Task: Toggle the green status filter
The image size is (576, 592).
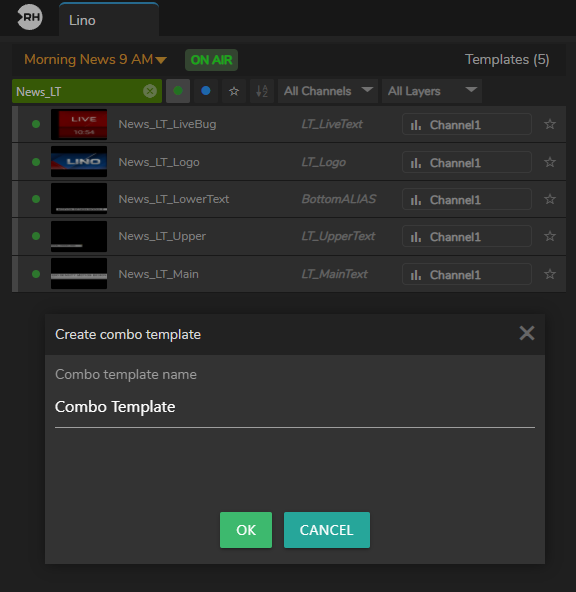Action: pyautogui.click(x=178, y=91)
